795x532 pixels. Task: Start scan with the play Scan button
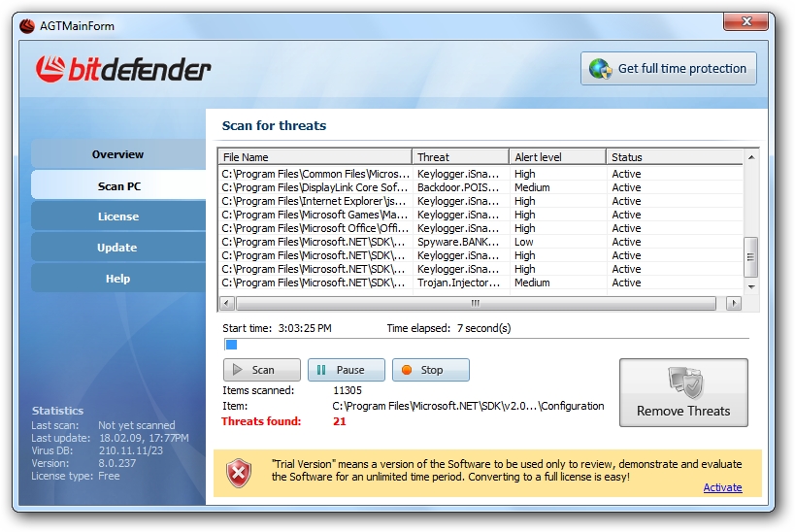click(262, 370)
